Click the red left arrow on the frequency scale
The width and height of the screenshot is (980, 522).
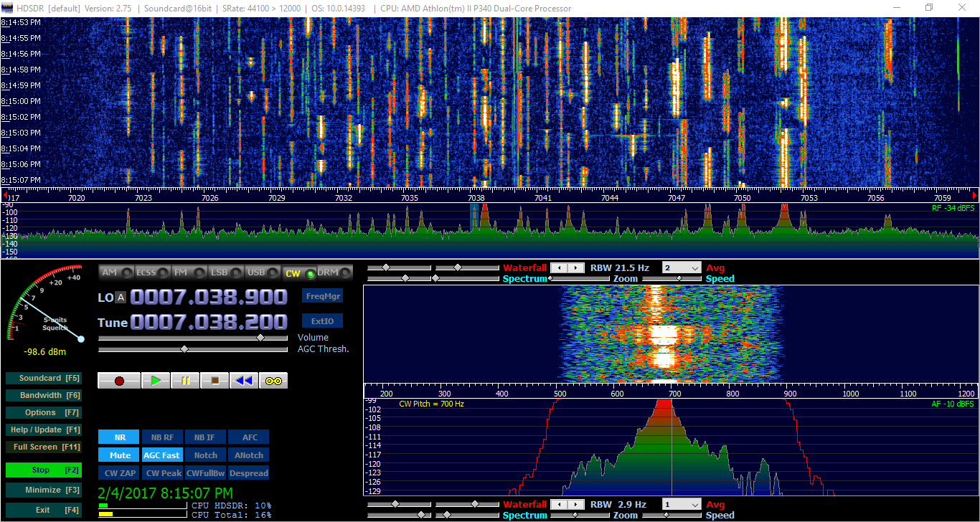6,194
